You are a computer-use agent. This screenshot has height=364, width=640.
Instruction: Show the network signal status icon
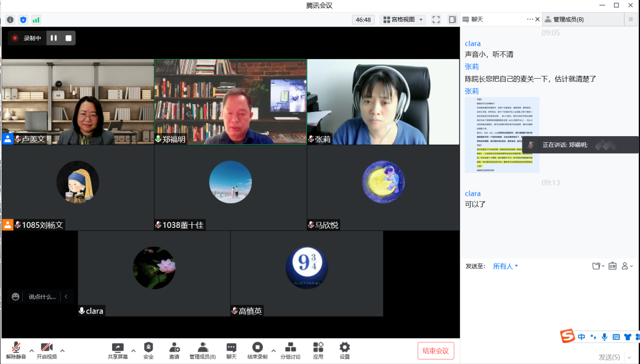(x=36, y=20)
